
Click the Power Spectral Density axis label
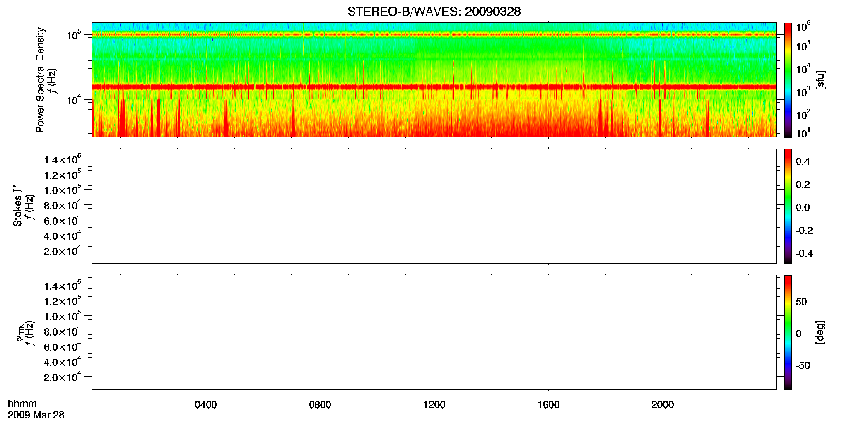pos(40,80)
